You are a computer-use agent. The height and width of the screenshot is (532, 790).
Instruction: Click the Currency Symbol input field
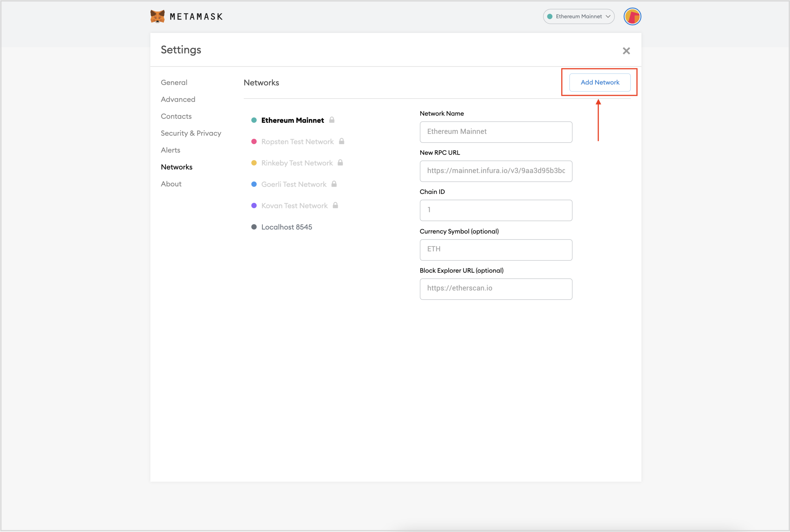point(496,250)
